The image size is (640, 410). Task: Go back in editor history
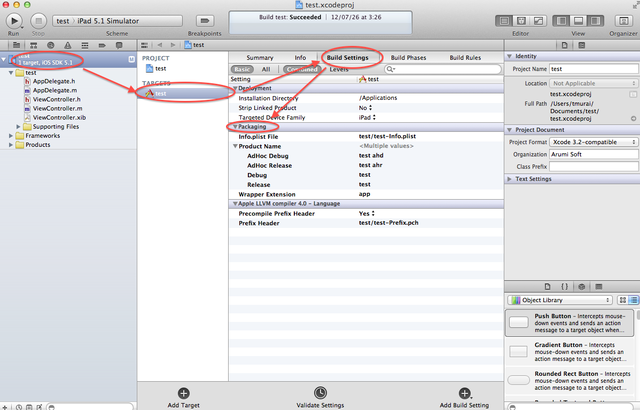click(x=160, y=45)
